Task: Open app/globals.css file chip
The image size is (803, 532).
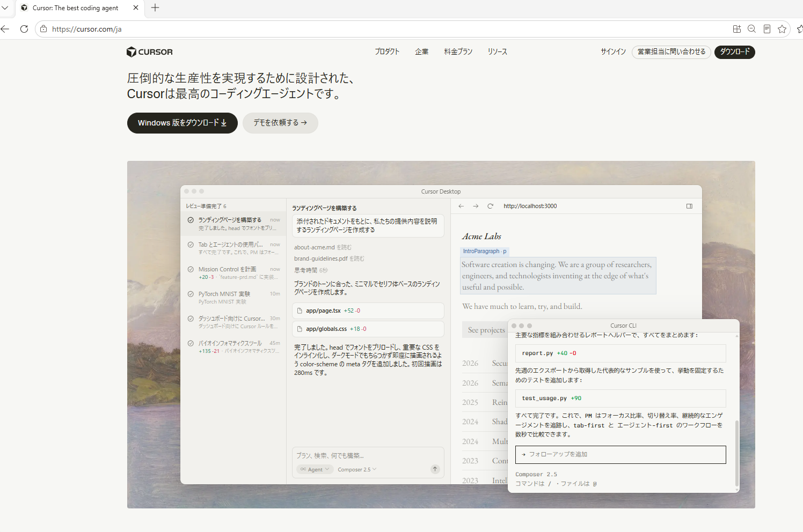Action: [368, 329]
